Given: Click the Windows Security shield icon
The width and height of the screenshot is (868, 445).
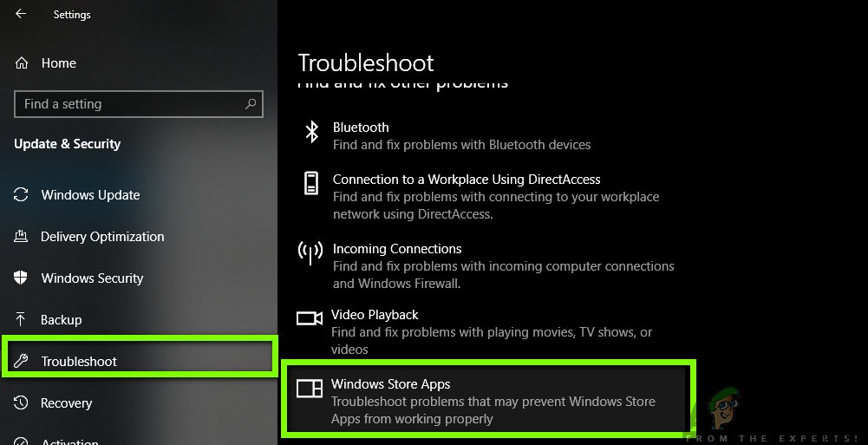Looking at the screenshot, I should click(23, 278).
